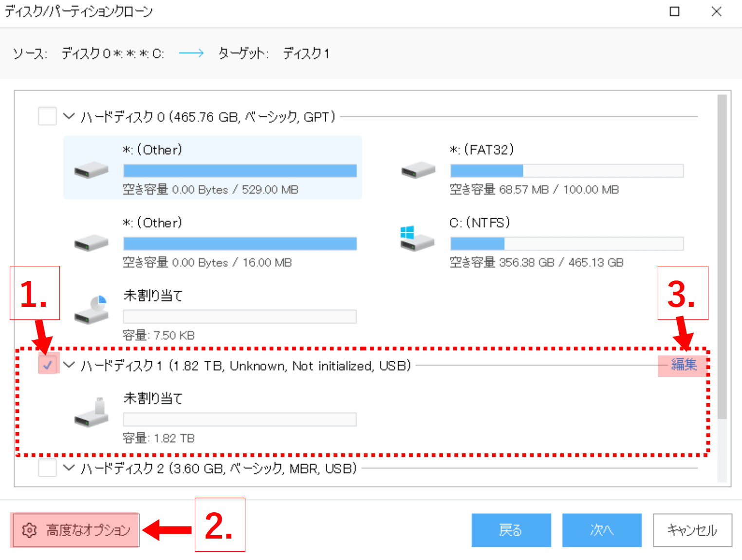Collapse the ハードディスク 0 partition list
The width and height of the screenshot is (742, 560).
click(x=69, y=116)
